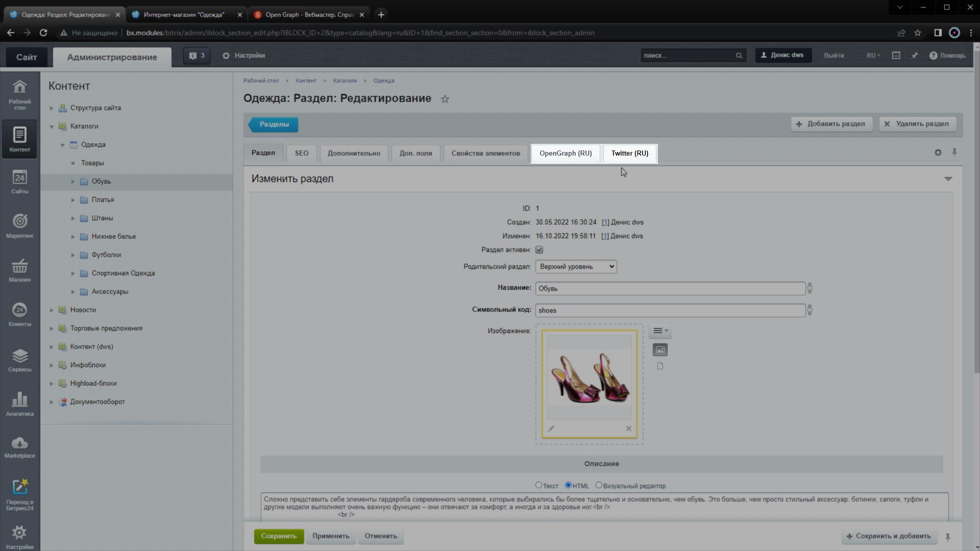980x551 pixels.
Task: Click the favorites star next to page title
Action: click(445, 99)
